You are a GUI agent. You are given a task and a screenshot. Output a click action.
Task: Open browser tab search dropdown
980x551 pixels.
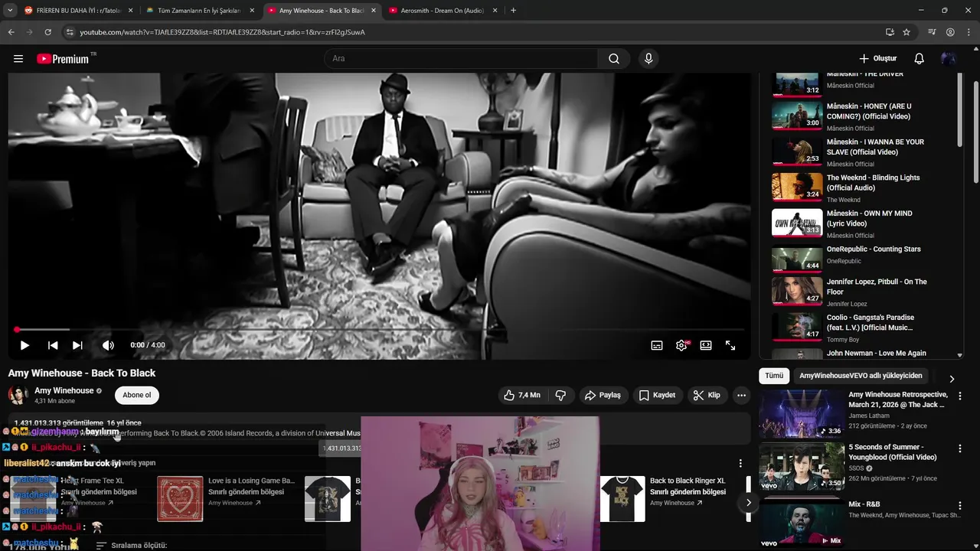pos(10,11)
